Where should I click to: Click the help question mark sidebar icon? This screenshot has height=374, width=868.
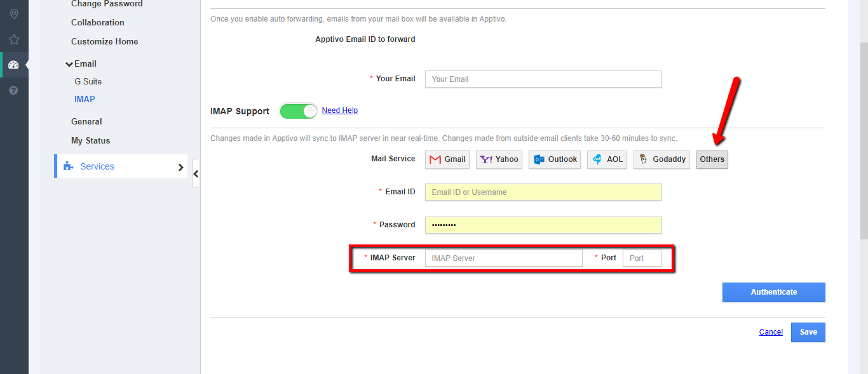(14, 90)
